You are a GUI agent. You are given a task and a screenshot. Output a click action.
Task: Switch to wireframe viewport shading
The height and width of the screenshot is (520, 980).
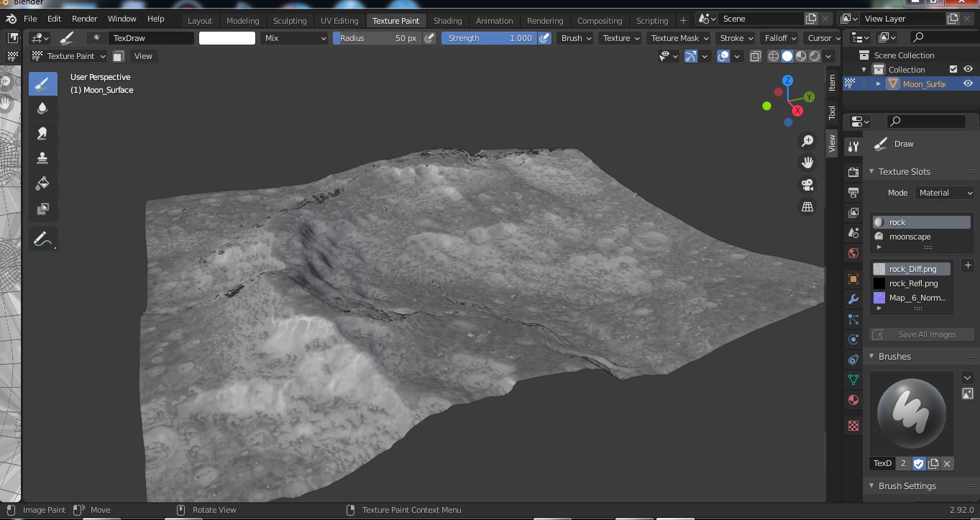[x=774, y=56]
